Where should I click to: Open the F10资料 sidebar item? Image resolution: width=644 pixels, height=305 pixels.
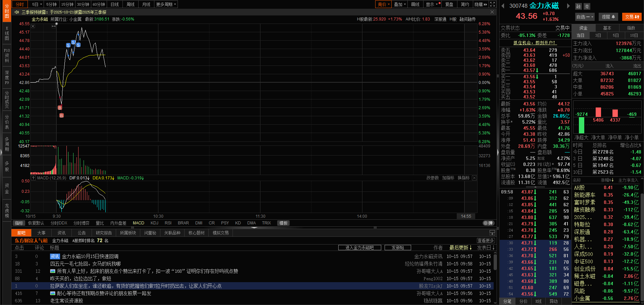coord(7,55)
